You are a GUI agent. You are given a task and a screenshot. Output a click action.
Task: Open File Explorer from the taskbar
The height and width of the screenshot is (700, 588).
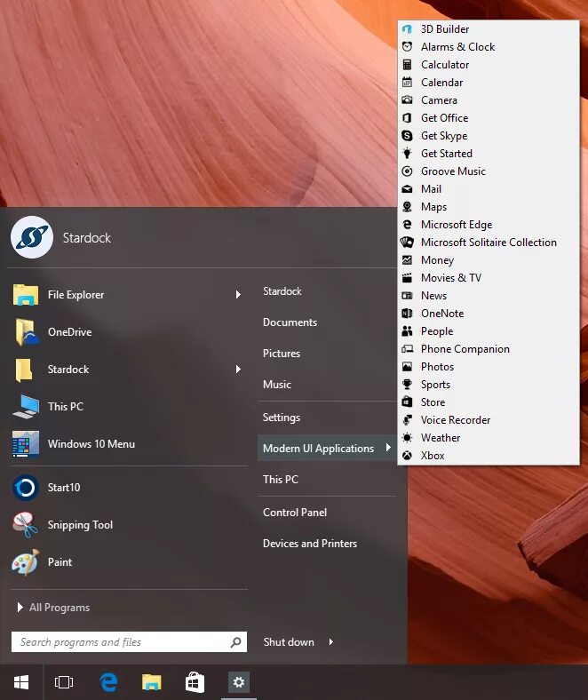pyautogui.click(x=151, y=681)
